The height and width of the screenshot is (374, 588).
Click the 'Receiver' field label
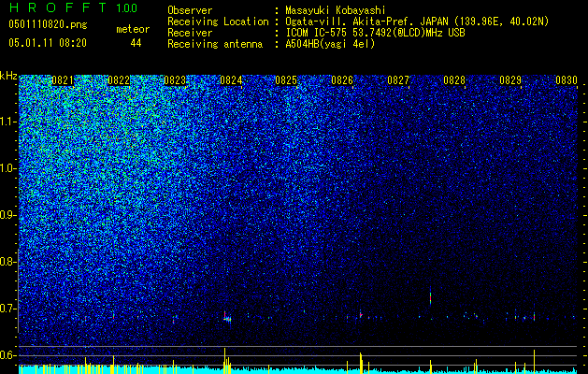coord(190,33)
